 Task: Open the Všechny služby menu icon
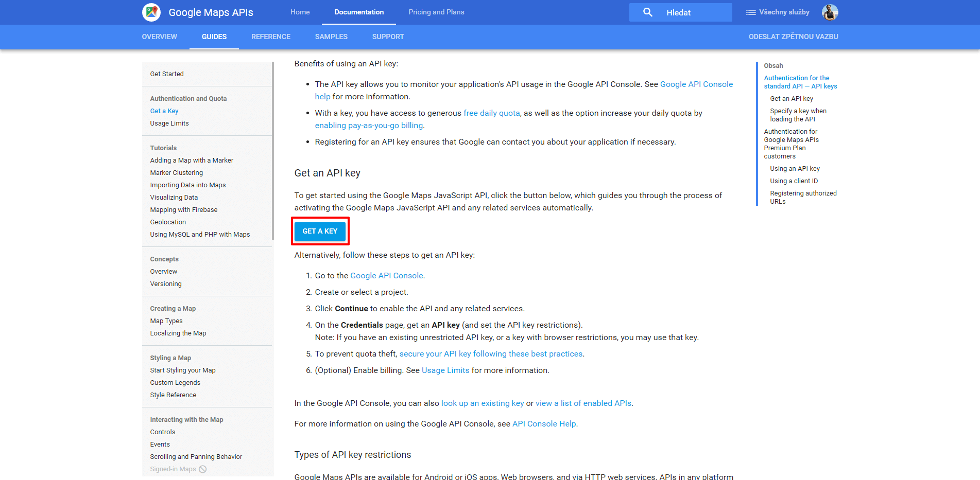point(751,12)
